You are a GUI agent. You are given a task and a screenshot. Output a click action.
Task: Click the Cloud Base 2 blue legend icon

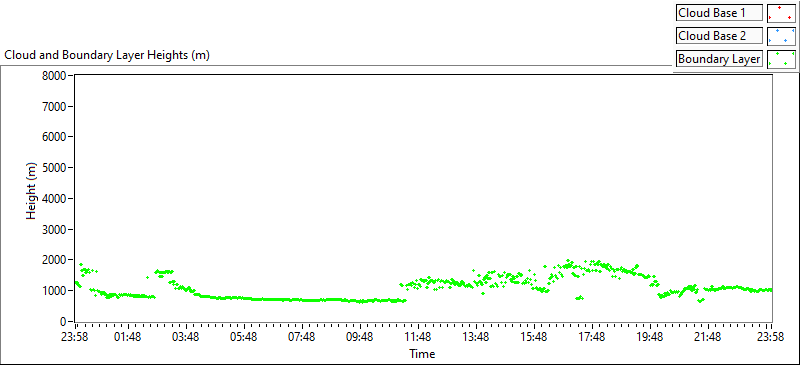tap(781, 36)
